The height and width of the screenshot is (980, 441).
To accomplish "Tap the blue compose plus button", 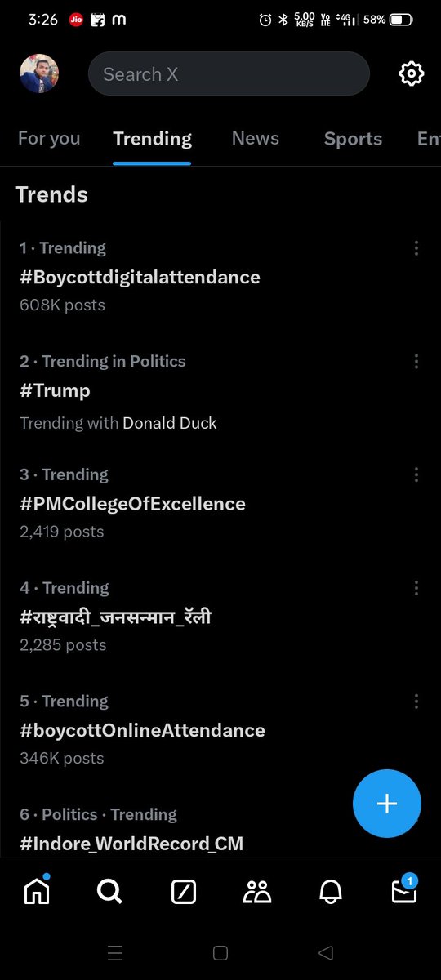I will point(387,804).
